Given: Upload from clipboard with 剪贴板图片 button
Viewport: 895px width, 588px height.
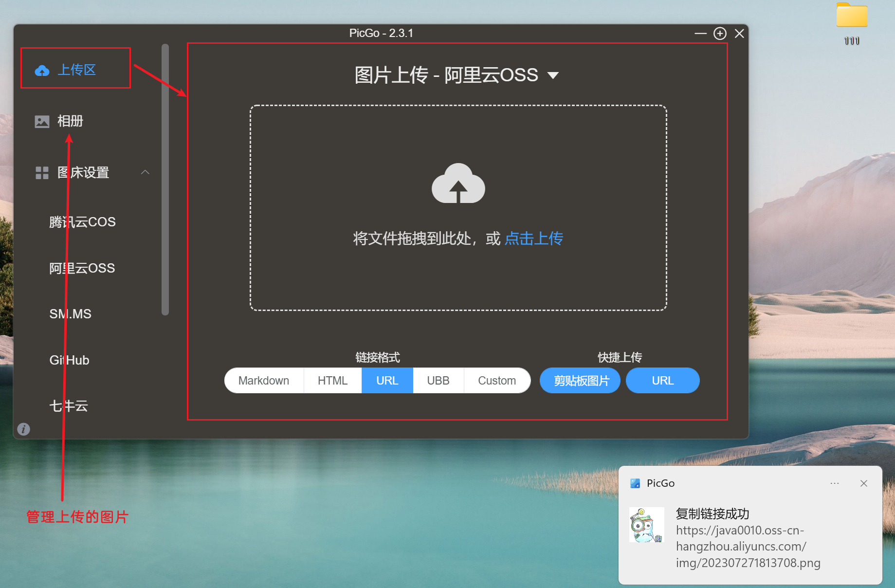Looking at the screenshot, I should 580,381.
